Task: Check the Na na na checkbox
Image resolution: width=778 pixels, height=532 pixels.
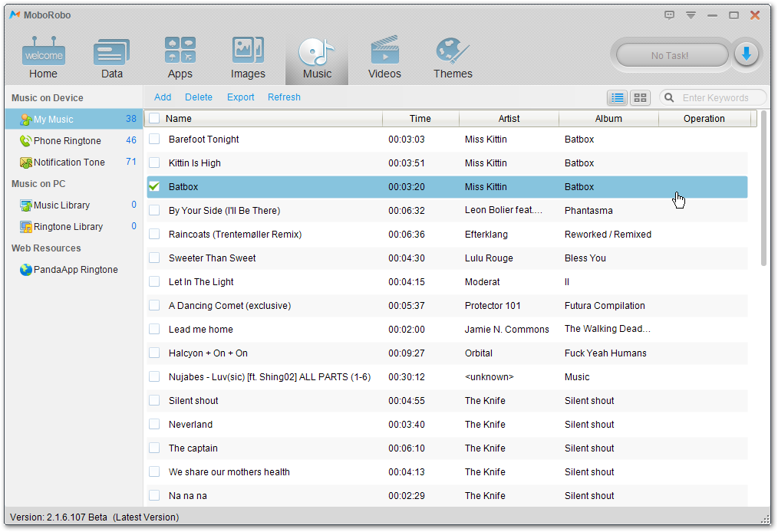Action: click(154, 496)
